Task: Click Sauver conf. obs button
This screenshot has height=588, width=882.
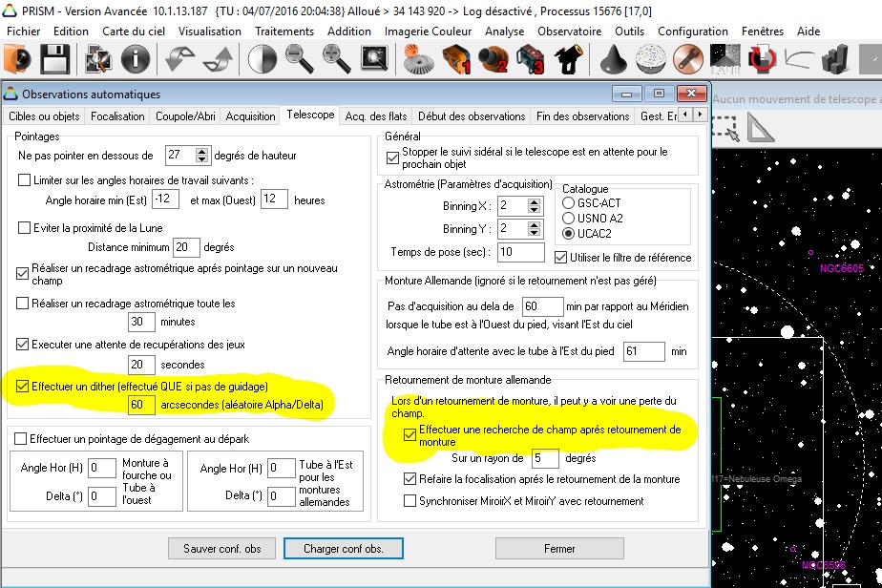Action: (222, 549)
